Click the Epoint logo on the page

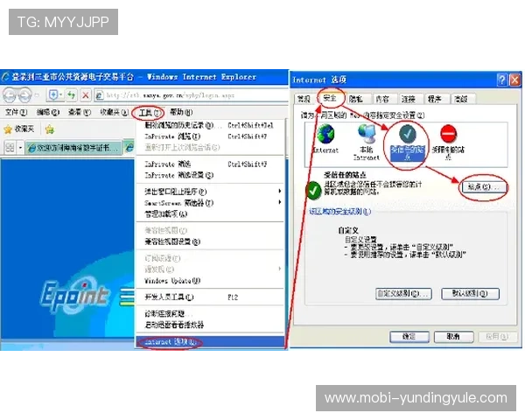pos(74,297)
